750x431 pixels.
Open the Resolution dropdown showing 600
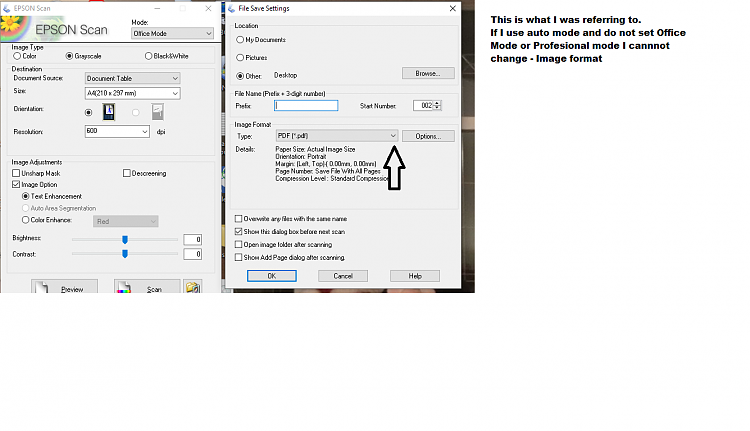[x=117, y=131]
